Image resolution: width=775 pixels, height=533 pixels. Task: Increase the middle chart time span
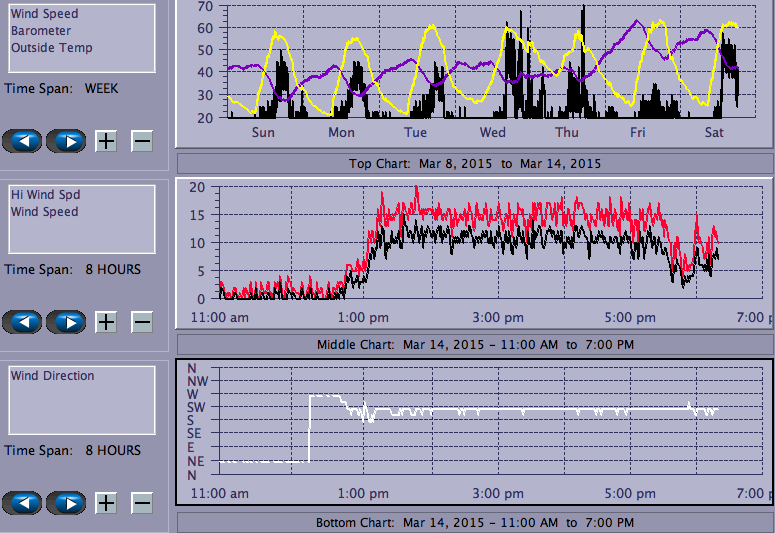[106, 322]
